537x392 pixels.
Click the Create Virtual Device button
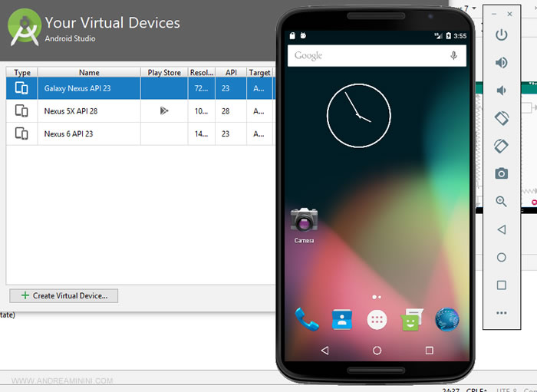[64, 296]
